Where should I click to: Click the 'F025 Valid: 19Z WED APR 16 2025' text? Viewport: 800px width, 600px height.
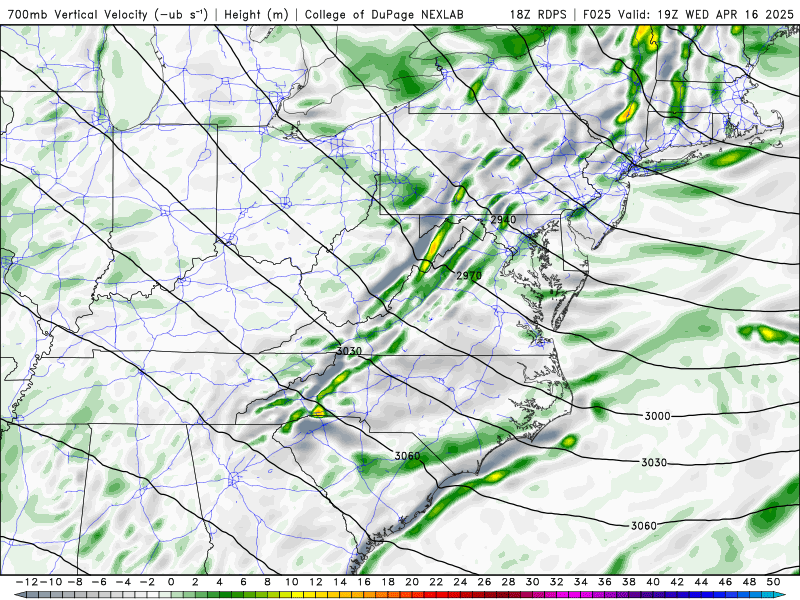[x=688, y=14]
